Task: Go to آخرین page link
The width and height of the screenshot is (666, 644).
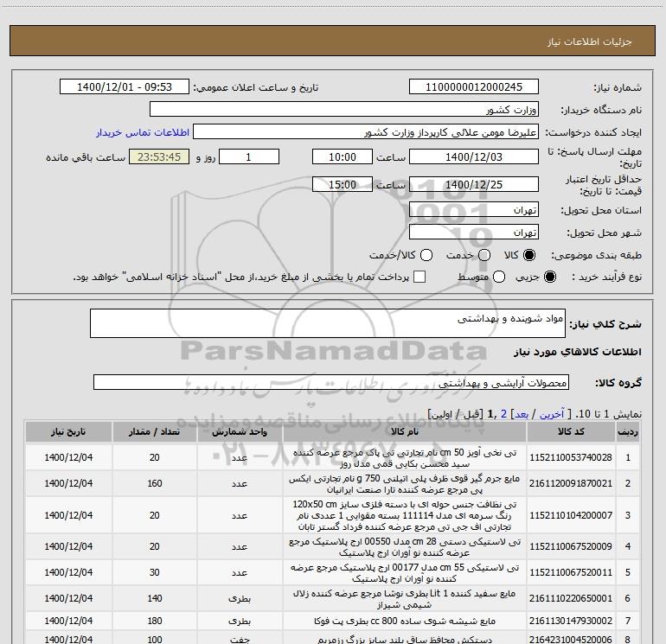Action: (551, 414)
